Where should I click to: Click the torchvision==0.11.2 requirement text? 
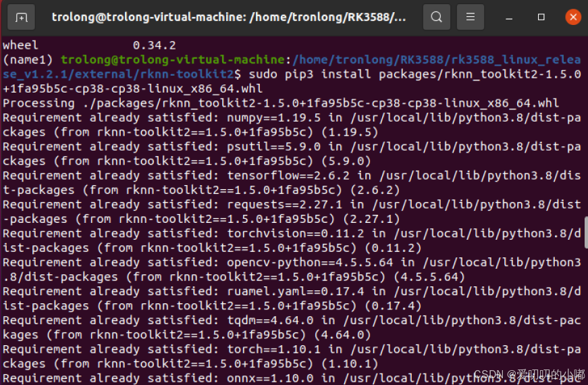pos(296,234)
